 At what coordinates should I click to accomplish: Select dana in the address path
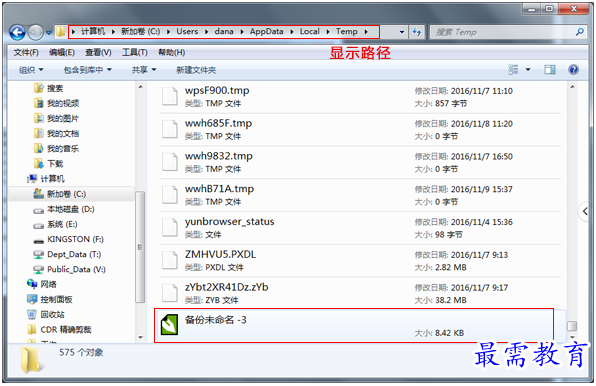224,32
